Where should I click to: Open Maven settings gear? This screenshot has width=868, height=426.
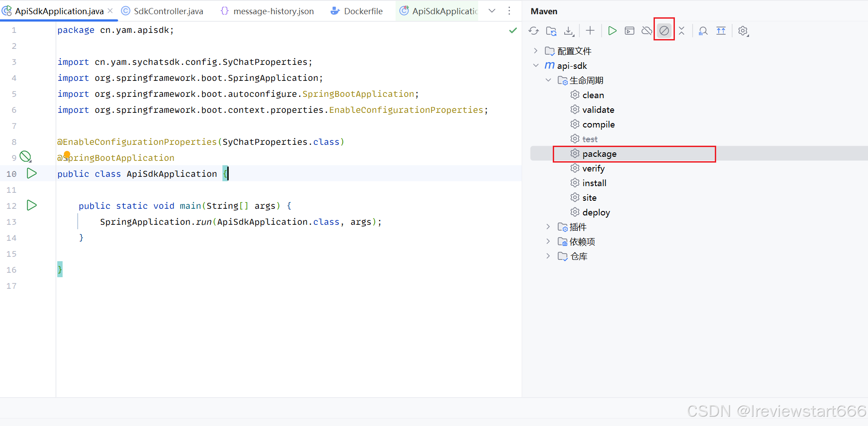(743, 31)
